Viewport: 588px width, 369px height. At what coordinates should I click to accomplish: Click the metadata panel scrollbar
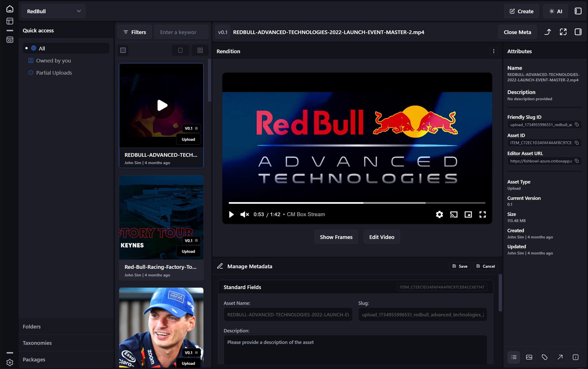[500, 293]
